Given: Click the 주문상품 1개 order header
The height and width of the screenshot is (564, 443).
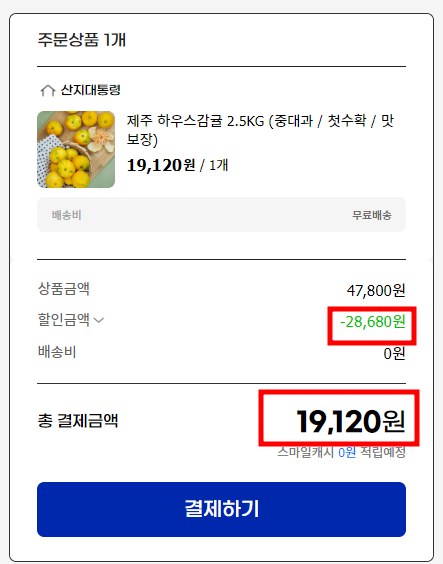Looking at the screenshot, I should pos(82,40).
